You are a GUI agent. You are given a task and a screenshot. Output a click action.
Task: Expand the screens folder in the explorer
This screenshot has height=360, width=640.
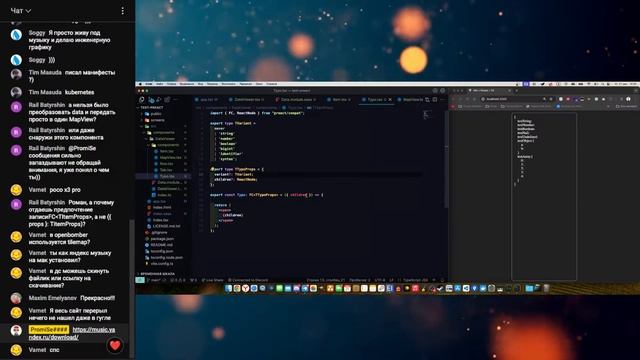click(157, 120)
